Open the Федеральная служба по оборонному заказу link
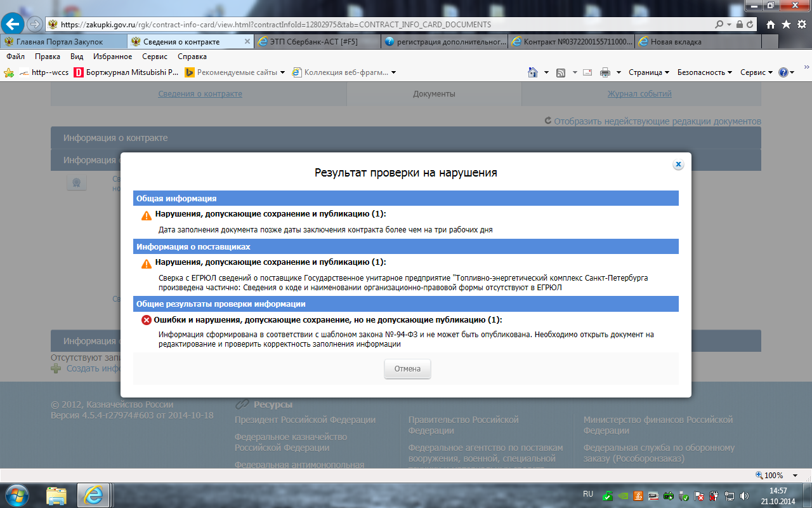This screenshot has height=508, width=812. [659, 453]
